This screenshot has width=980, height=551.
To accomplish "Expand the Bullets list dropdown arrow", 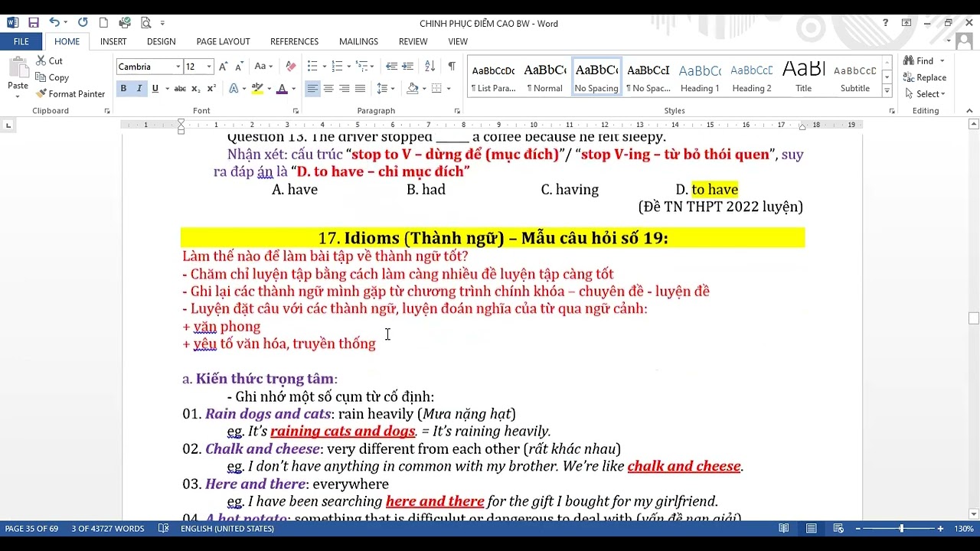I will [x=324, y=67].
